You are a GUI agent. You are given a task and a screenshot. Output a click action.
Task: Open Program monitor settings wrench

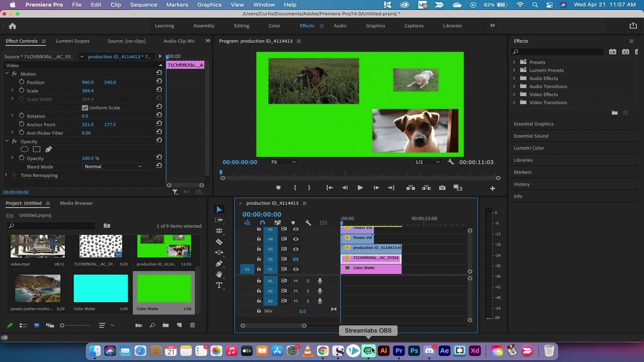tap(451, 162)
